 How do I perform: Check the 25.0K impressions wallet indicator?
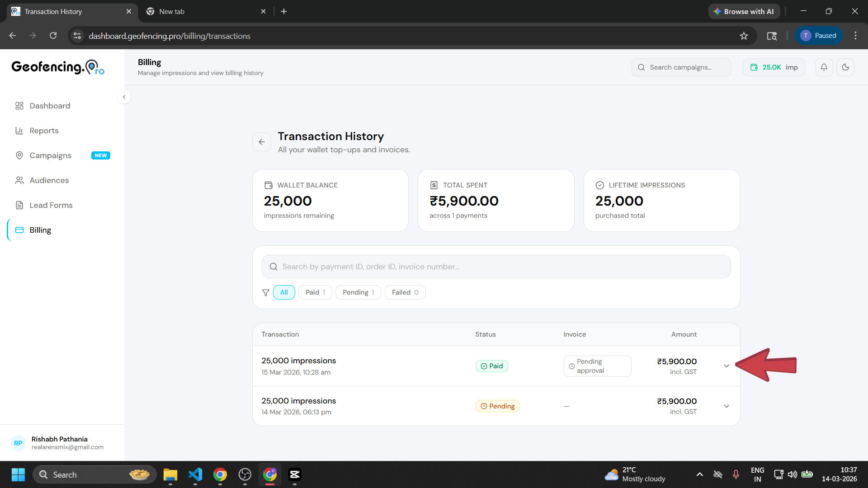[774, 67]
